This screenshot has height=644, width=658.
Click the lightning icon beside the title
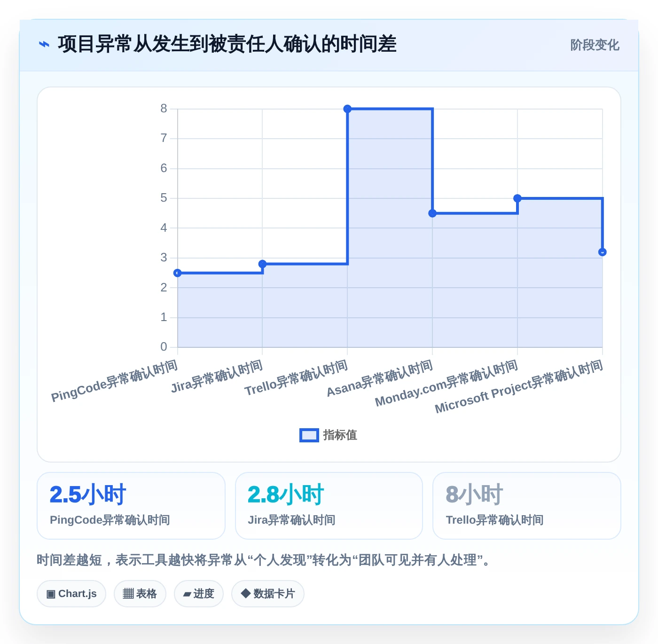(x=44, y=44)
